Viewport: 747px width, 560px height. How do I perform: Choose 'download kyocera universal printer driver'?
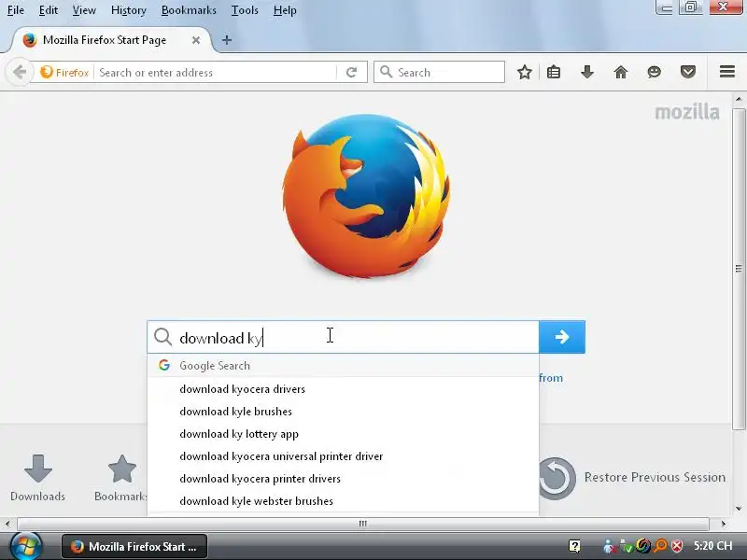(343, 456)
